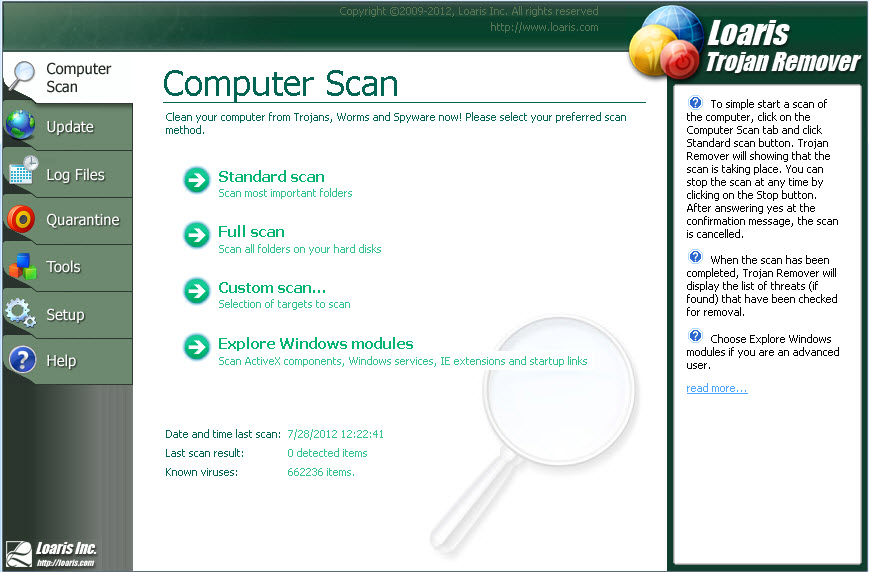The width and height of the screenshot is (869, 572).
Task: Go to the Quarantine tab
Action: [68, 220]
